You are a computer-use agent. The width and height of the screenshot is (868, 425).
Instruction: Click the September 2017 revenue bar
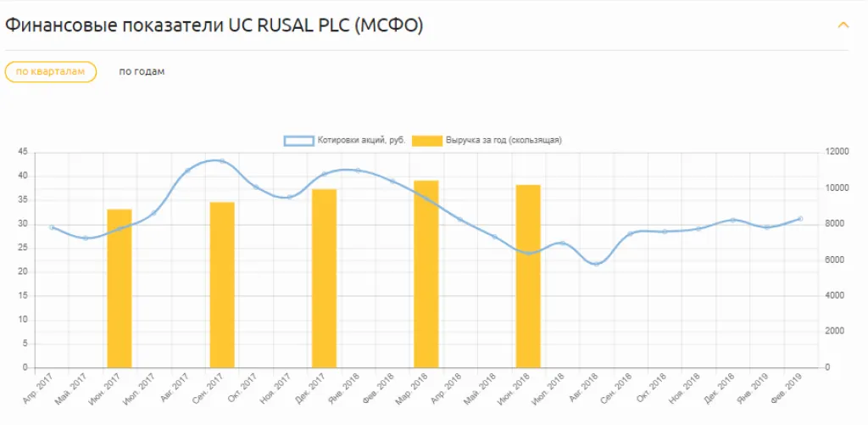(222, 285)
